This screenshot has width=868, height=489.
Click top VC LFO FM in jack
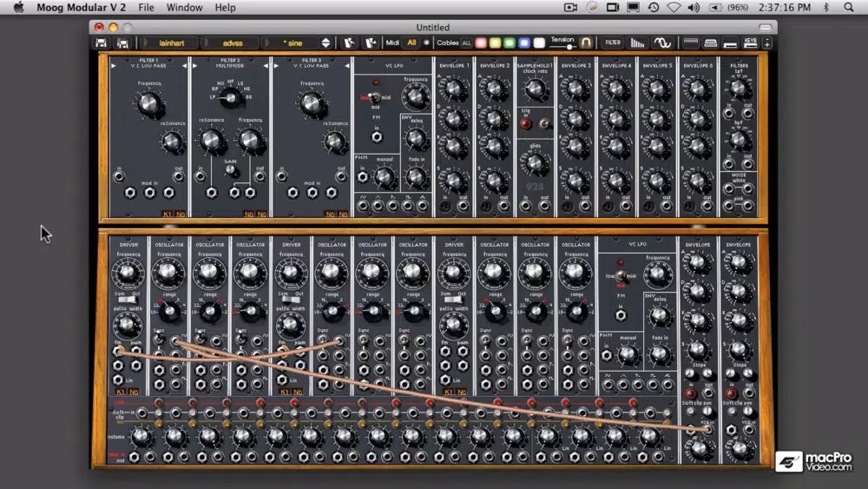click(377, 136)
